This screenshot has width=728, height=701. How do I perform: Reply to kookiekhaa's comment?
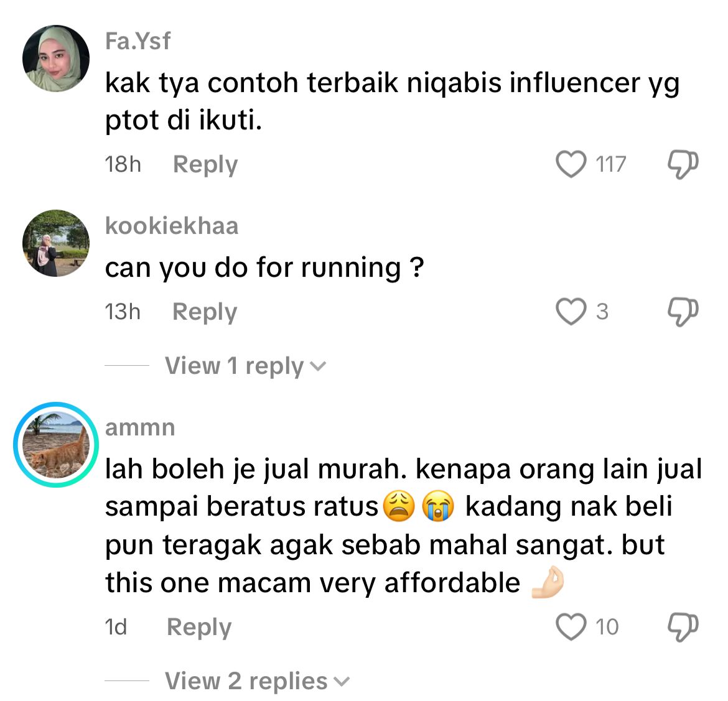tap(205, 312)
